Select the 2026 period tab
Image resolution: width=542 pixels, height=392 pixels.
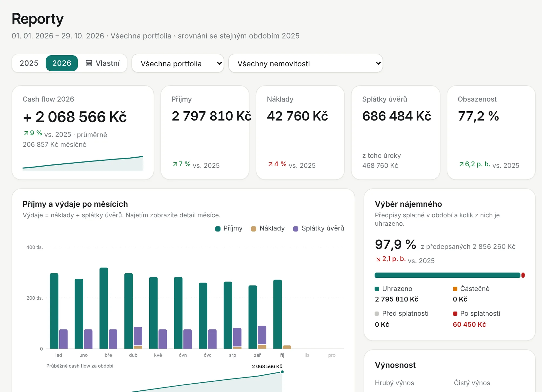pos(62,63)
